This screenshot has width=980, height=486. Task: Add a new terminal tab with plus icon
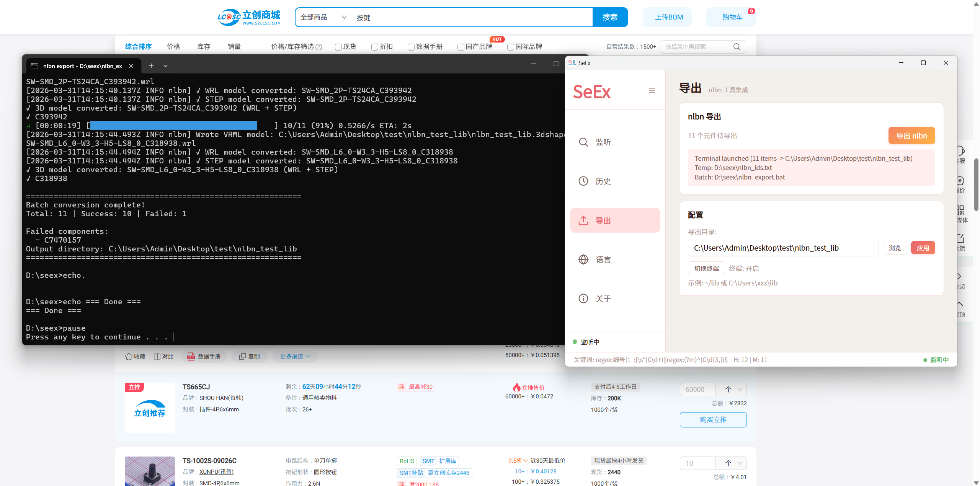click(x=151, y=66)
